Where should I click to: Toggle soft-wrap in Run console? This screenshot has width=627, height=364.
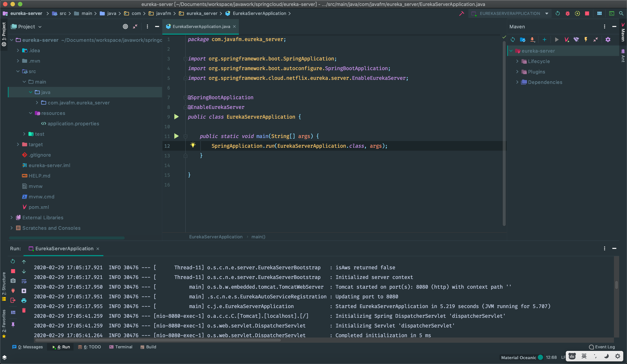point(24,281)
